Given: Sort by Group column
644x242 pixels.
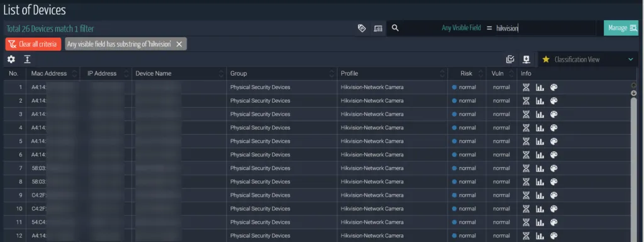Looking at the screenshot, I should click(x=332, y=74).
